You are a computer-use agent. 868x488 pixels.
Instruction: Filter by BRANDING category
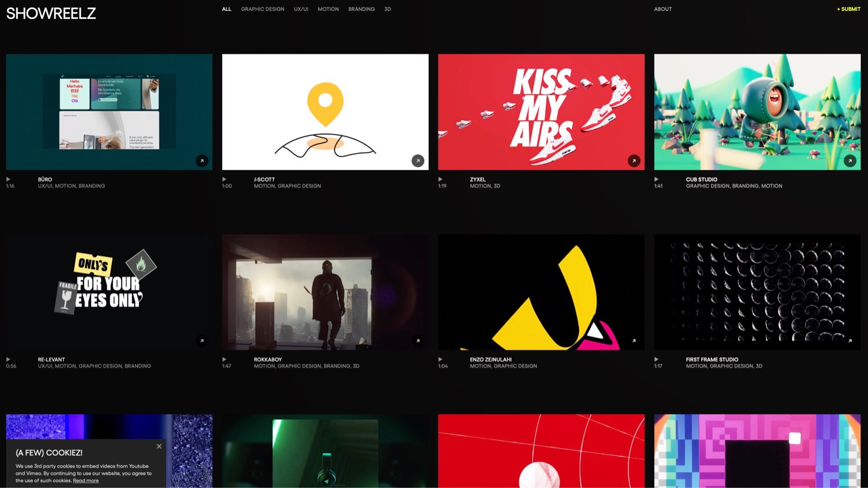pyautogui.click(x=362, y=9)
